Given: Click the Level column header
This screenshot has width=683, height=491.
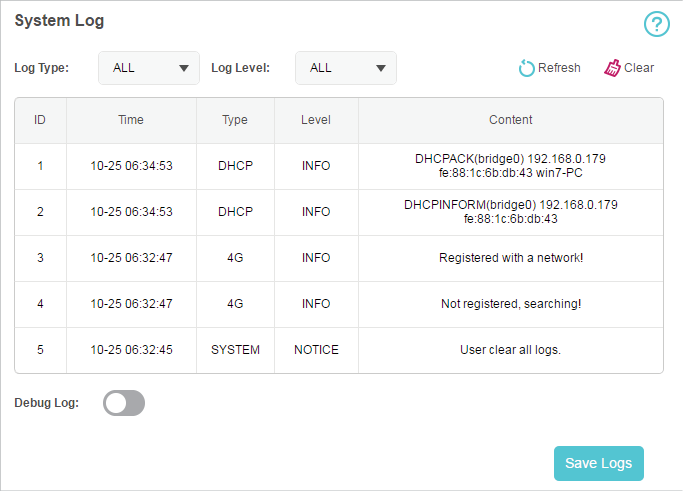Looking at the screenshot, I should [x=316, y=120].
